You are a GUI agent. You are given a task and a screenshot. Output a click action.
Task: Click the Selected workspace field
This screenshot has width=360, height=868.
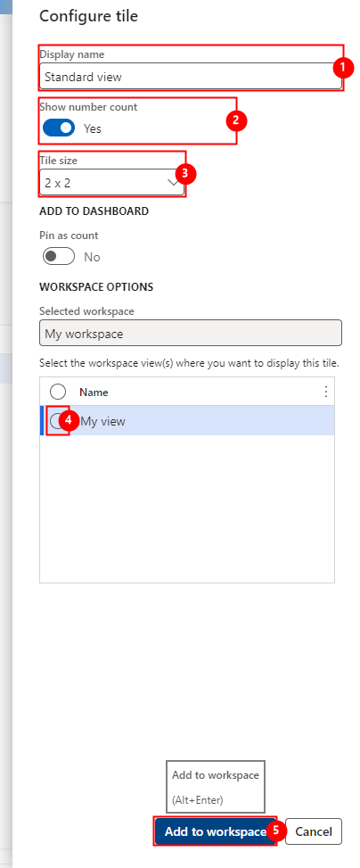190,334
